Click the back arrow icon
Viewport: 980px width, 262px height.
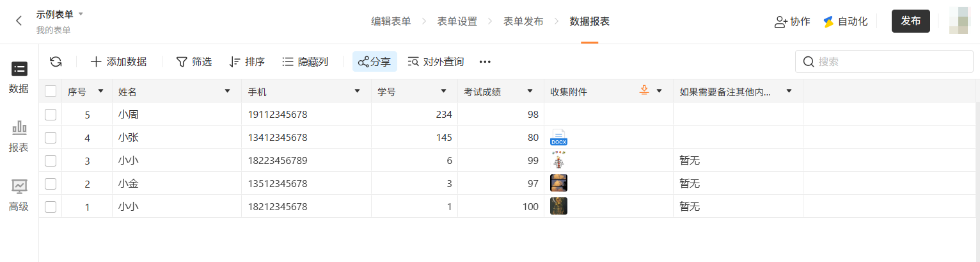tap(19, 21)
